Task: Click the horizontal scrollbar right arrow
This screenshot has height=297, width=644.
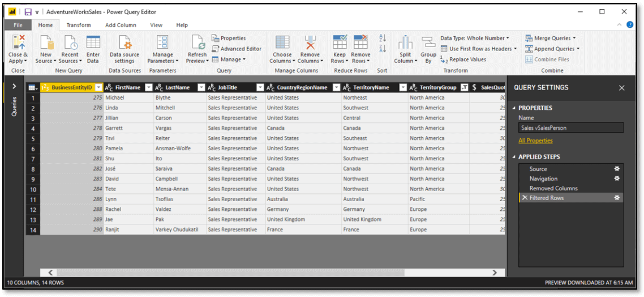Action: [x=495, y=272]
